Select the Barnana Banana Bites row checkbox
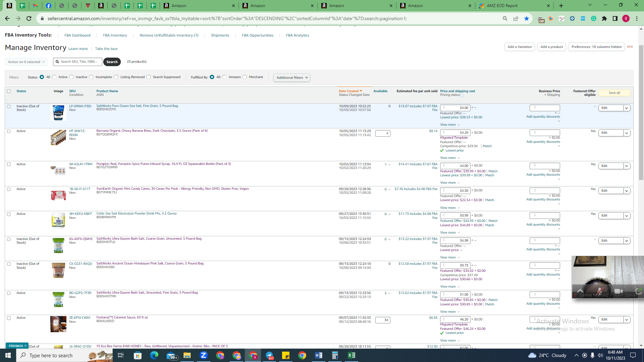The width and height of the screenshot is (644, 362). [9, 131]
